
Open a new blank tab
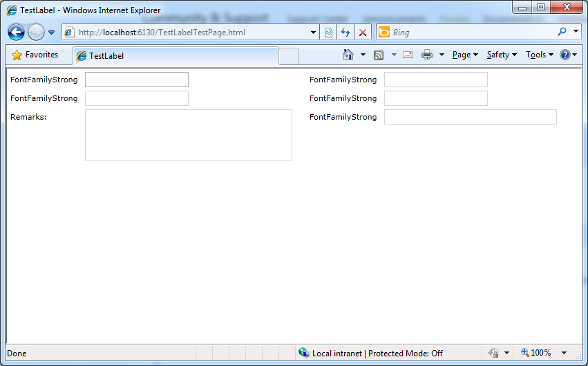[289, 56]
